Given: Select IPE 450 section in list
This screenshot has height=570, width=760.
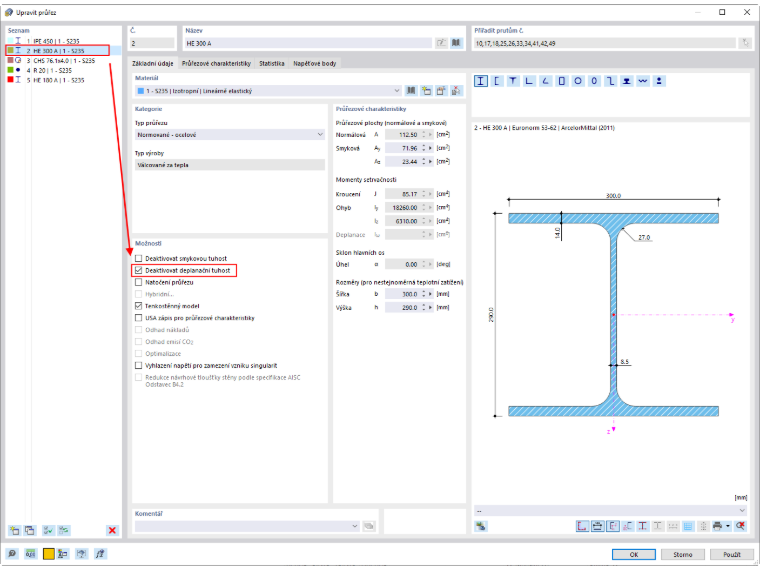Looking at the screenshot, I should pos(63,41).
